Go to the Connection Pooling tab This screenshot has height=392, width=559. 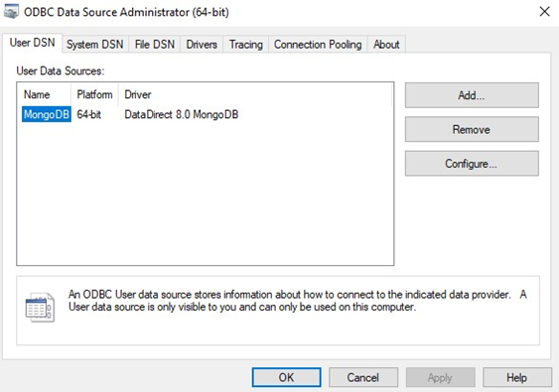pyautogui.click(x=318, y=45)
